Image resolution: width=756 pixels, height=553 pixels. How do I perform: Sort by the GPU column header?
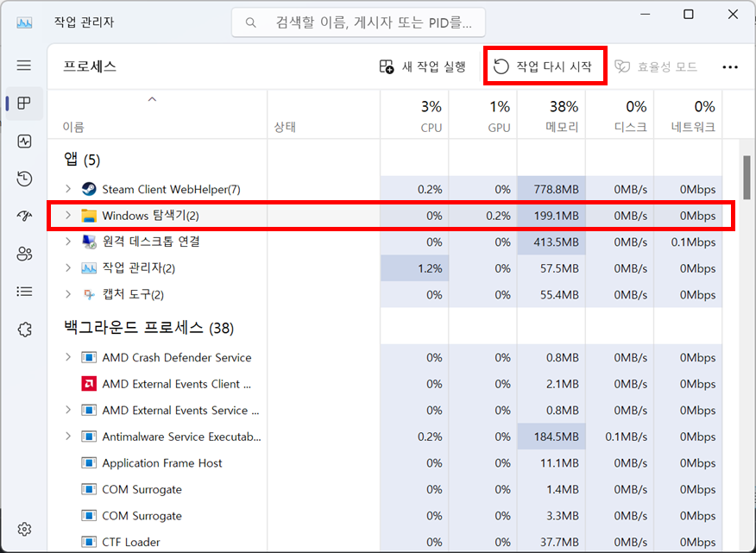coord(483,115)
